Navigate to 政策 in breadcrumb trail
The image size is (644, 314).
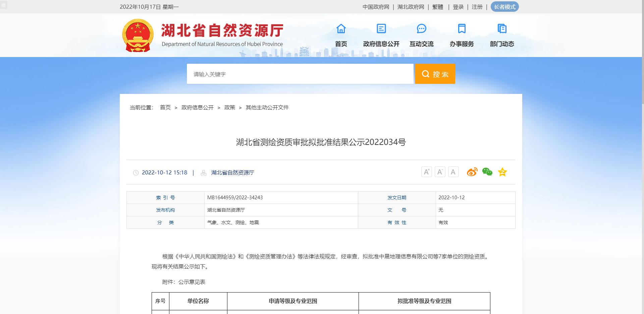pos(230,107)
